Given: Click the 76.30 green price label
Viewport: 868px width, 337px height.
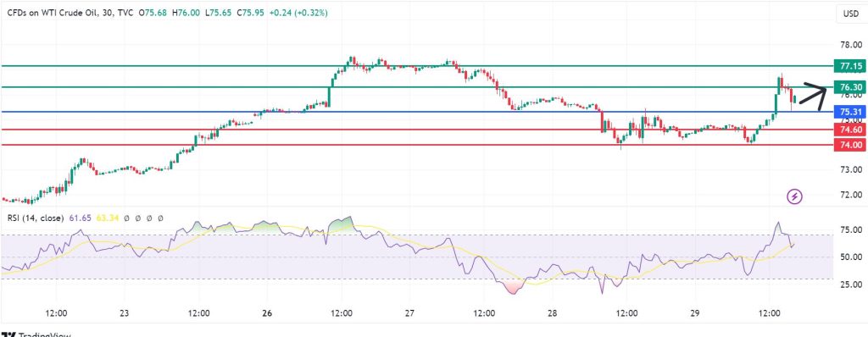Looking at the screenshot, I should pos(851,87).
